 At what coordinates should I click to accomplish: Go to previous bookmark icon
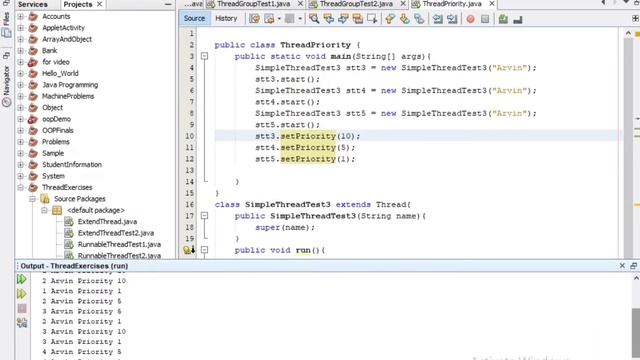(390, 19)
